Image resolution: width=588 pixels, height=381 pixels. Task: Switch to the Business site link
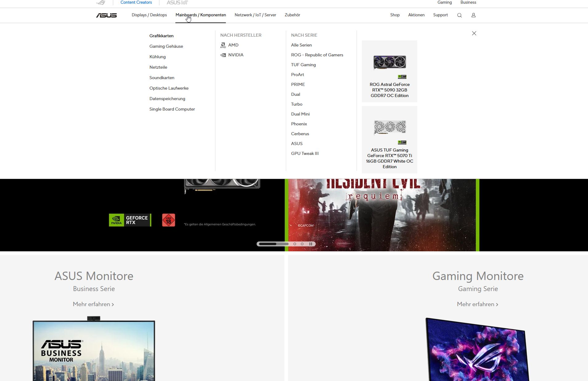[468, 2]
